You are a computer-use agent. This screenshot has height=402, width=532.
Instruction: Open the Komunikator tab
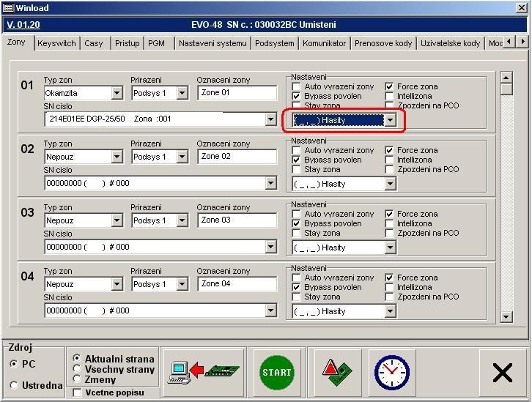[324, 43]
